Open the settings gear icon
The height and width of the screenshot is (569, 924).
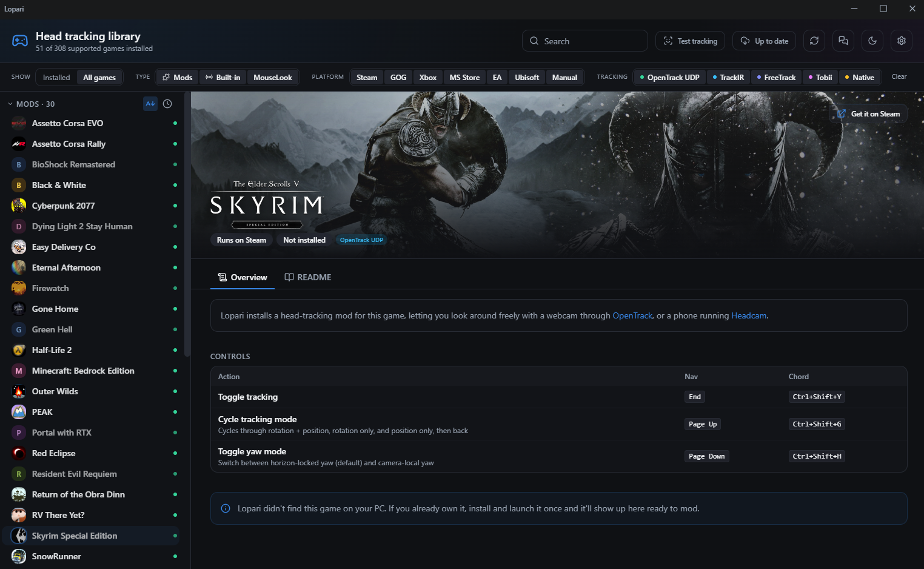point(902,41)
